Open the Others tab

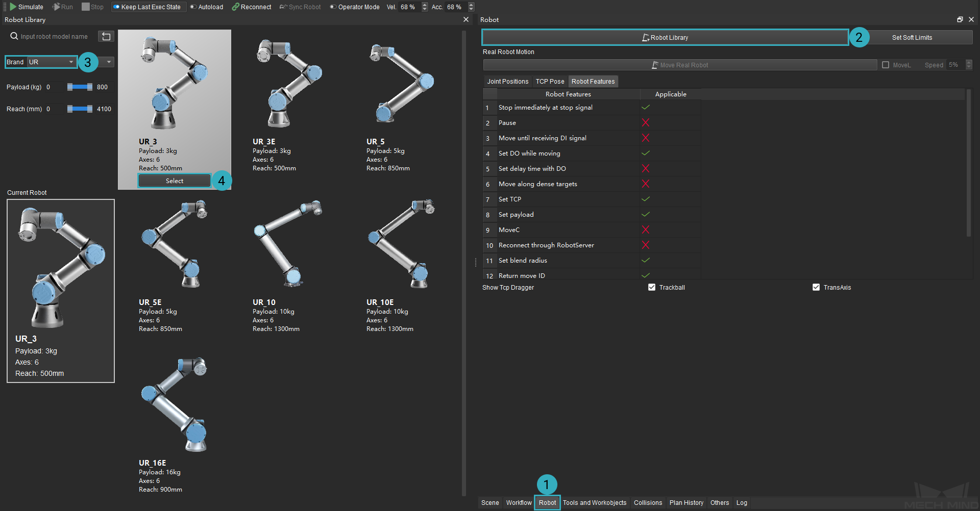point(720,503)
